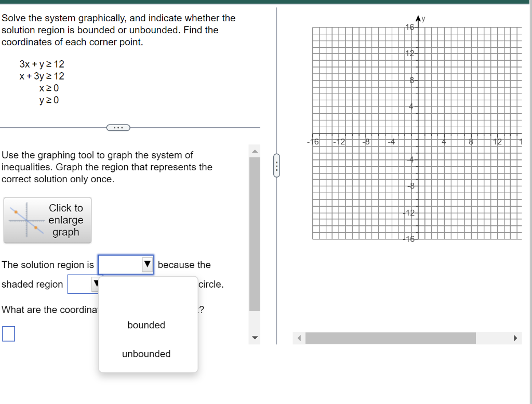
Task: Click the left arrow of the graph's horizontal scrollbar
Action: click(299, 338)
